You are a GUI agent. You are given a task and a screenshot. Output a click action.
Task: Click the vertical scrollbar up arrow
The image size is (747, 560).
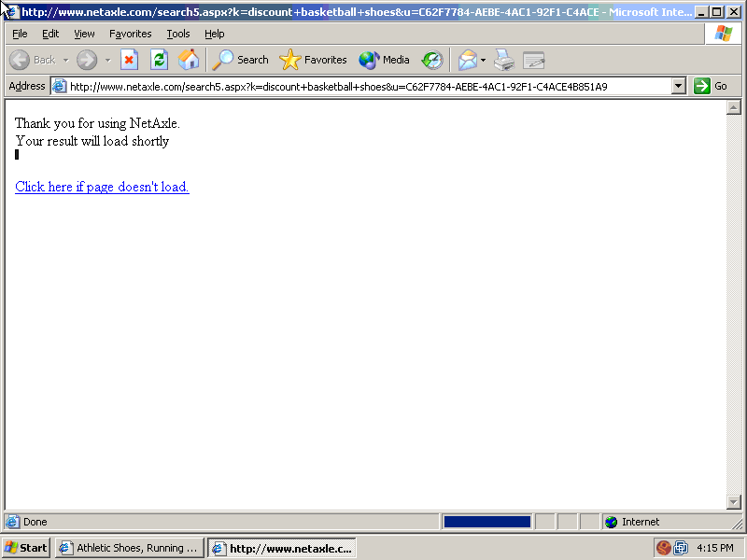point(733,107)
